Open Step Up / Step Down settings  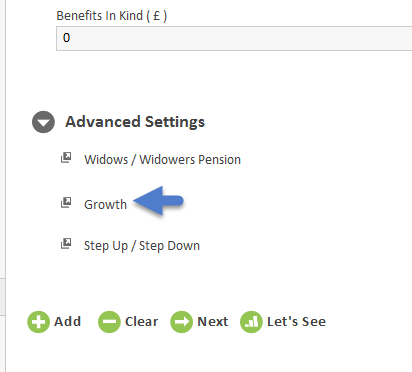(142, 246)
